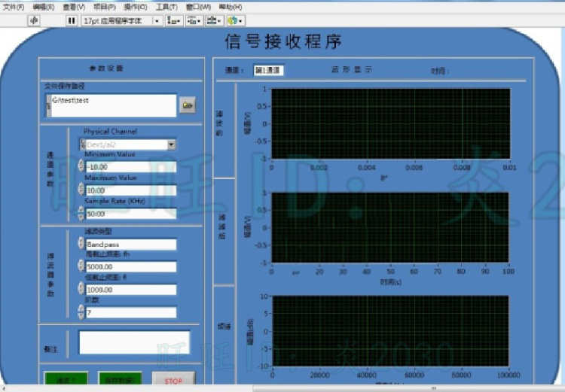Click the stepper beside the 5000.00 field
This screenshot has height=392, width=565.
point(81,266)
